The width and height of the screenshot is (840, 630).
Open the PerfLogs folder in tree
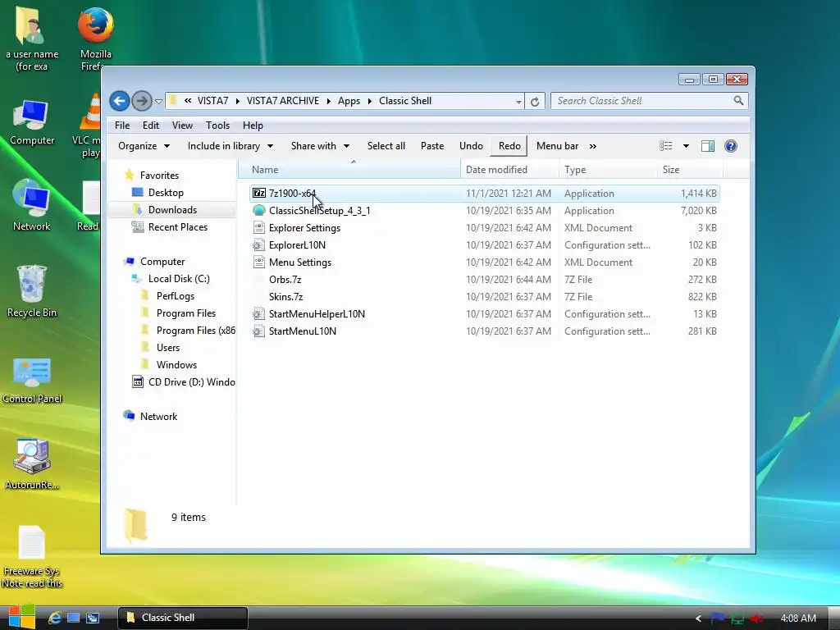pyautogui.click(x=176, y=295)
